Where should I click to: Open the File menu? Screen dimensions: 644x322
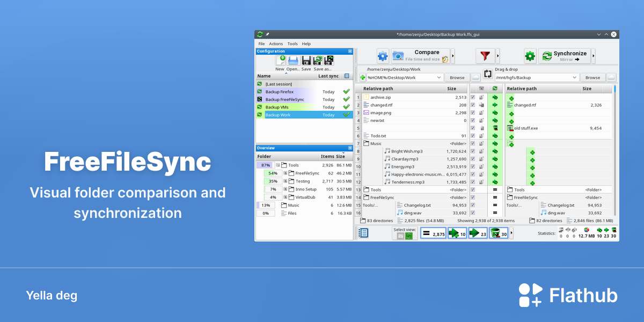pos(261,43)
